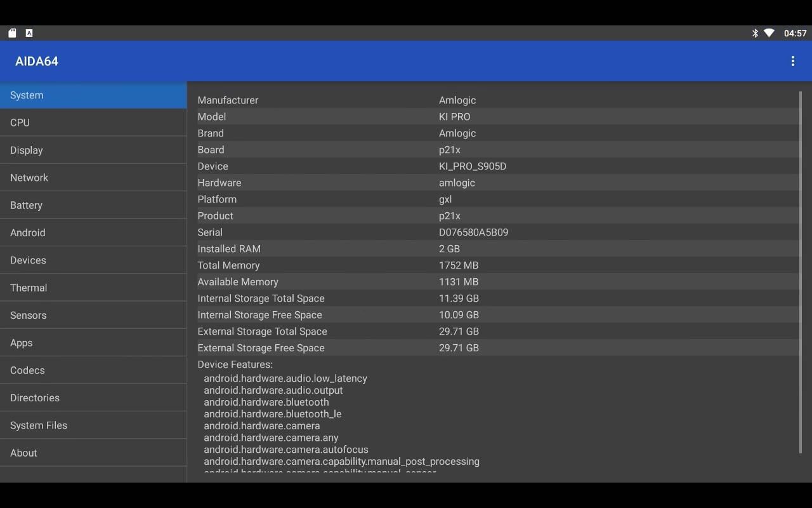
Task: Select android.hardware.audio.low_latency feature
Action: click(x=285, y=378)
